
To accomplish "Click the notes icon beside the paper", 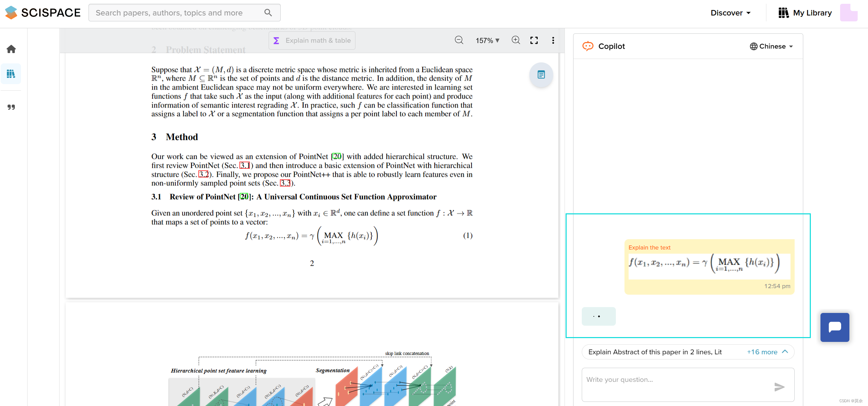I will click(x=541, y=75).
